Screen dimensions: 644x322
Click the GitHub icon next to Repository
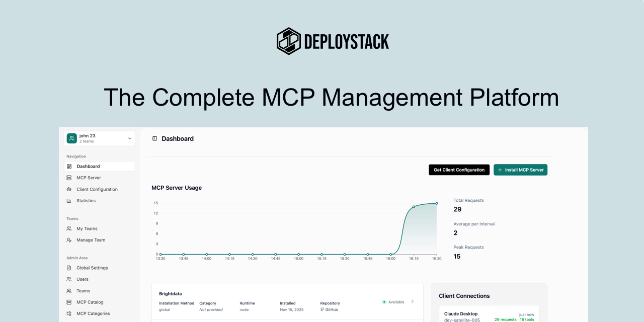click(x=323, y=309)
